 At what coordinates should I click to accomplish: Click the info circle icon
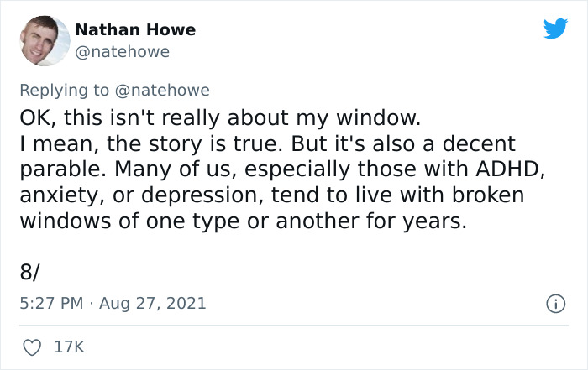[x=554, y=303]
